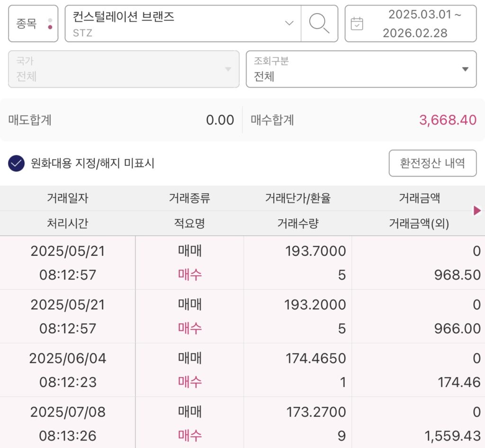Uncheck 원화대용 지정/해지 미표시 checkbox
This screenshot has height=448, width=485.
[17, 163]
